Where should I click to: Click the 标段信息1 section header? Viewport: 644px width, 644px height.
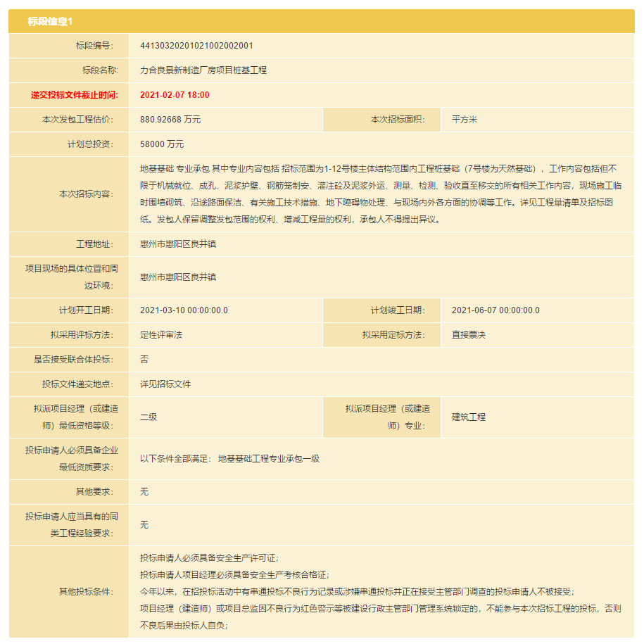[50, 21]
